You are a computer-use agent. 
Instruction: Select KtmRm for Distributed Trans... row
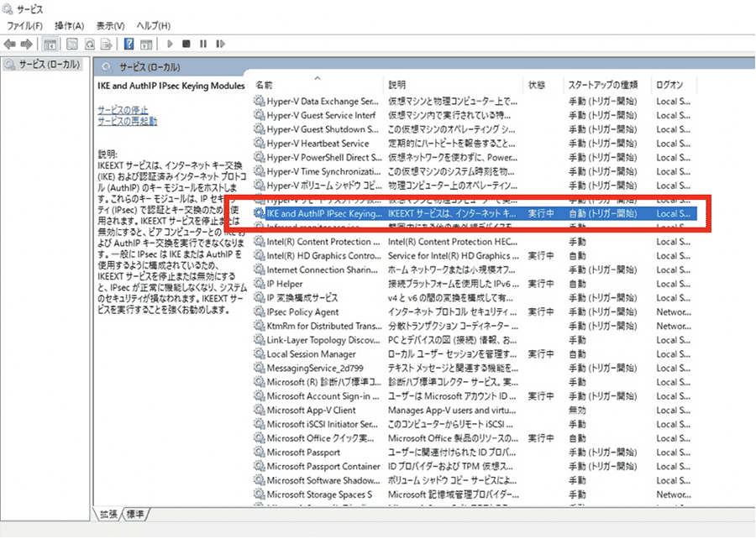click(475, 326)
